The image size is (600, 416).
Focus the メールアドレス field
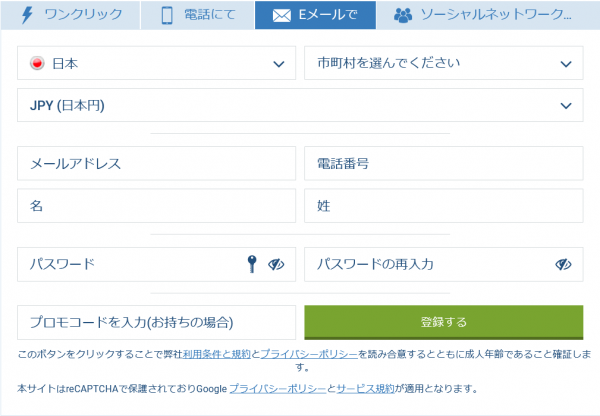157,163
